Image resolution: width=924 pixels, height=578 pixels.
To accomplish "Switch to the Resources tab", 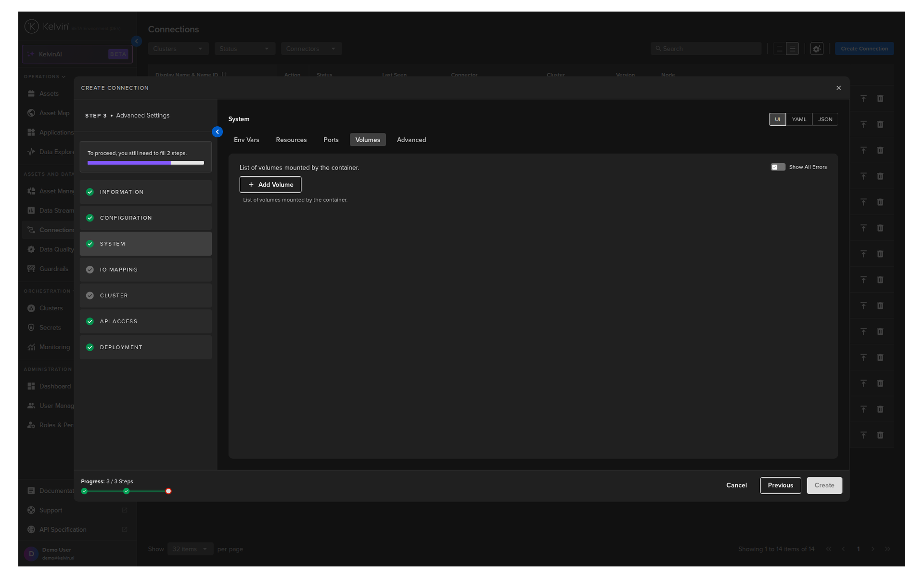I will tap(291, 140).
